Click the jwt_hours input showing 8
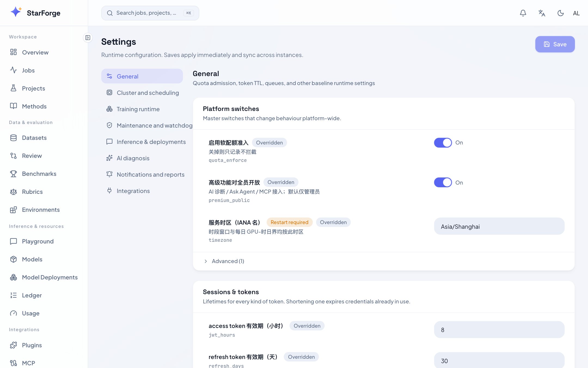This screenshot has width=588, height=368. coord(499,330)
